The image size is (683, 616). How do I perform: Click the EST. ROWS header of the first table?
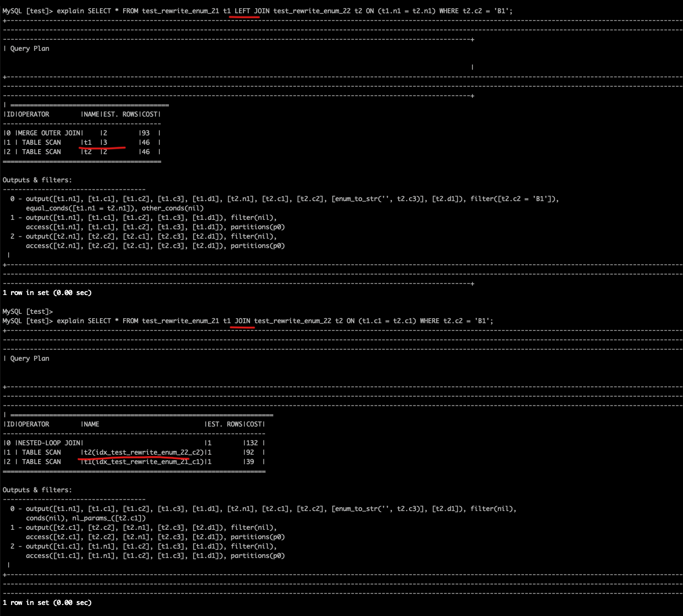pyautogui.click(x=121, y=114)
